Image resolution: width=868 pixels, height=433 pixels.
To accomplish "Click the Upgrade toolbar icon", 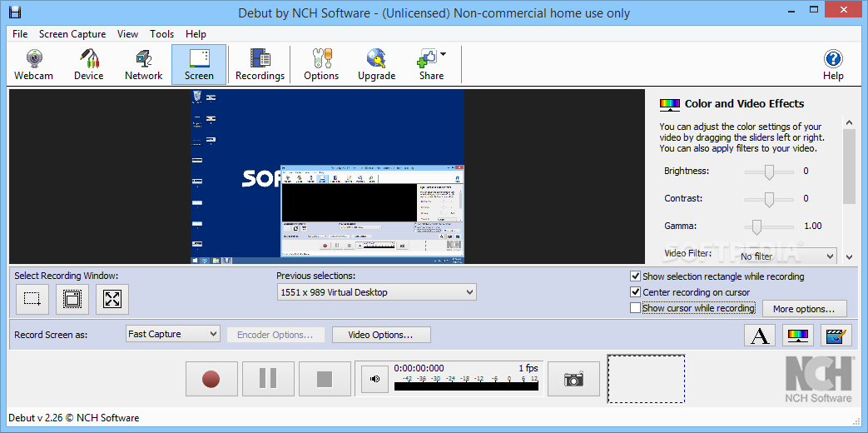I will click(x=376, y=65).
